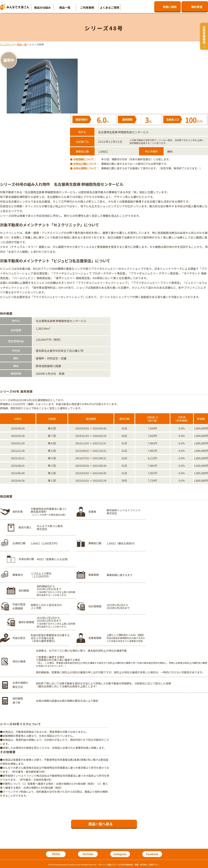Click the boxes icon beside 劣後出資口数

pyautogui.click(x=11, y=559)
